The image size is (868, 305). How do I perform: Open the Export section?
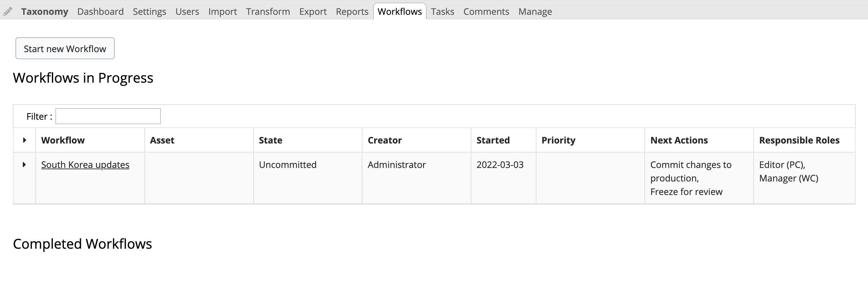(313, 11)
